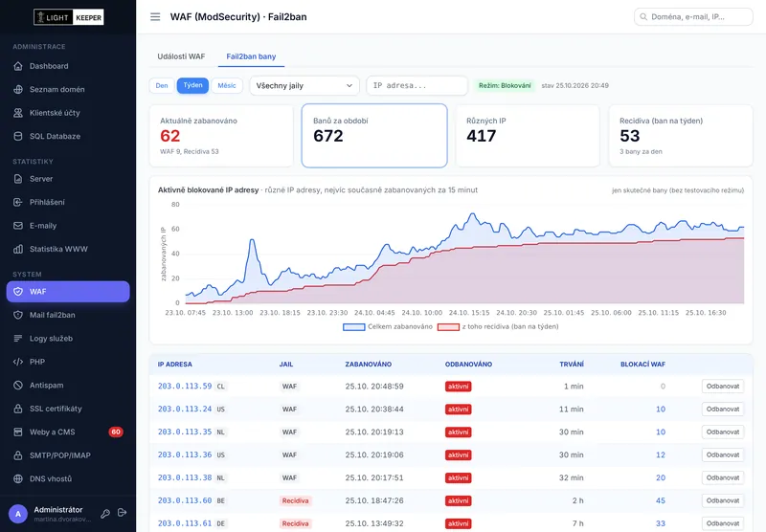Sort by the TRVÁNÍ column header
This screenshot has height=532, width=766.
[572, 365]
